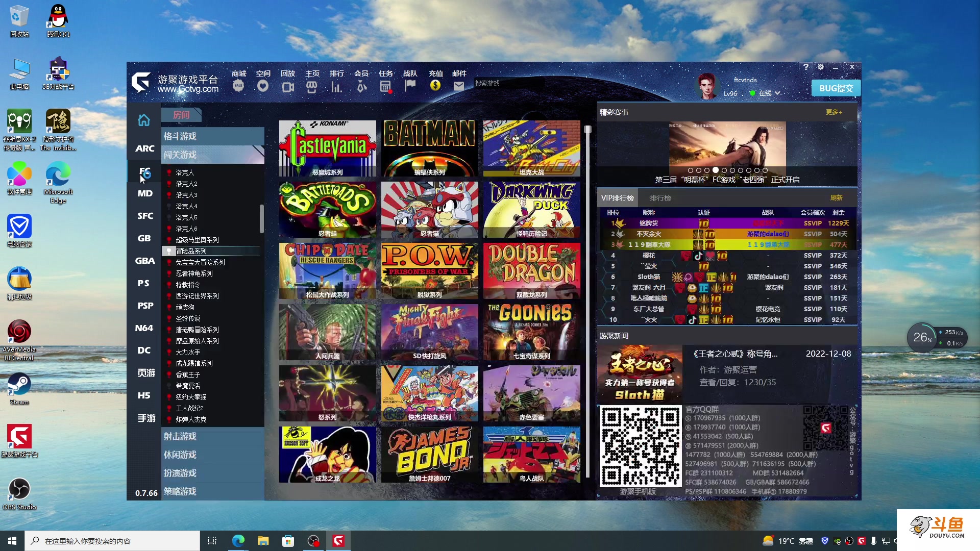Click the user avatar picture
This screenshot has height=551, width=980.
[707, 86]
